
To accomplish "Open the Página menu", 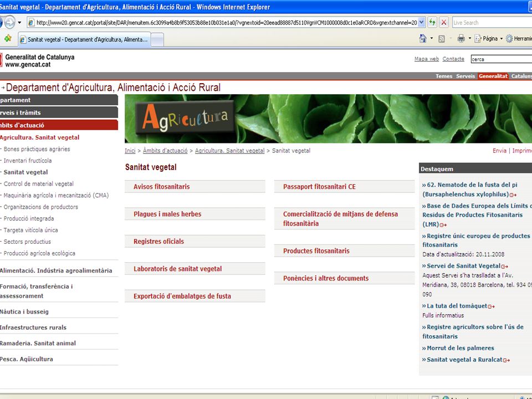I will pos(488,39).
